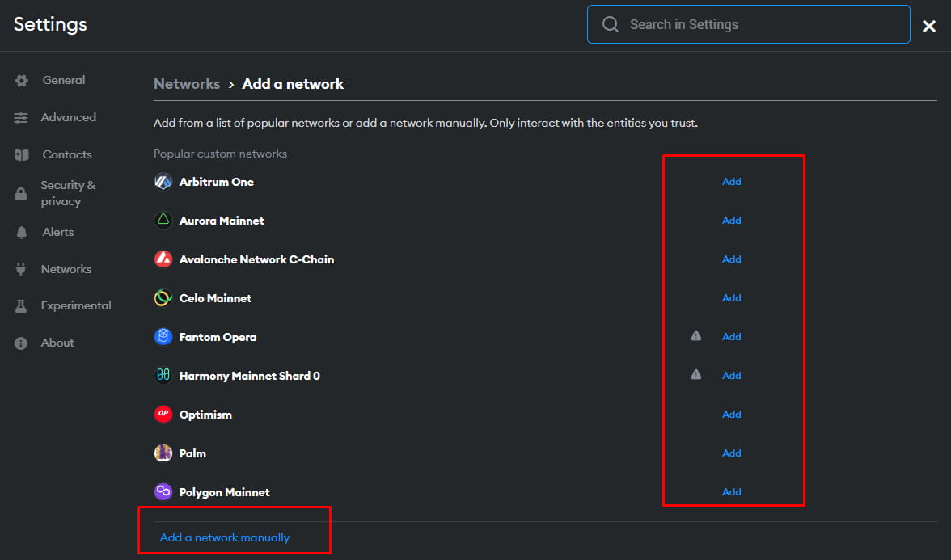Click warning triangle beside Harmony Mainnet

click(x=696, y=375)
